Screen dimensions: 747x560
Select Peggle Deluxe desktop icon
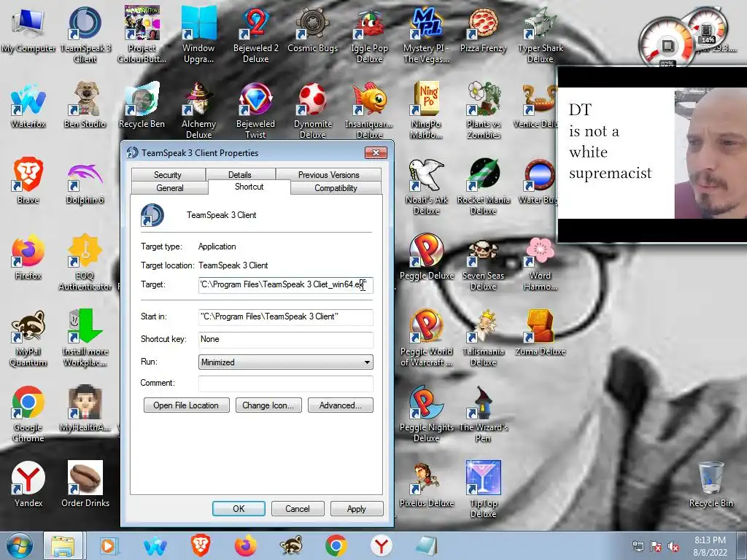point(426,257)
